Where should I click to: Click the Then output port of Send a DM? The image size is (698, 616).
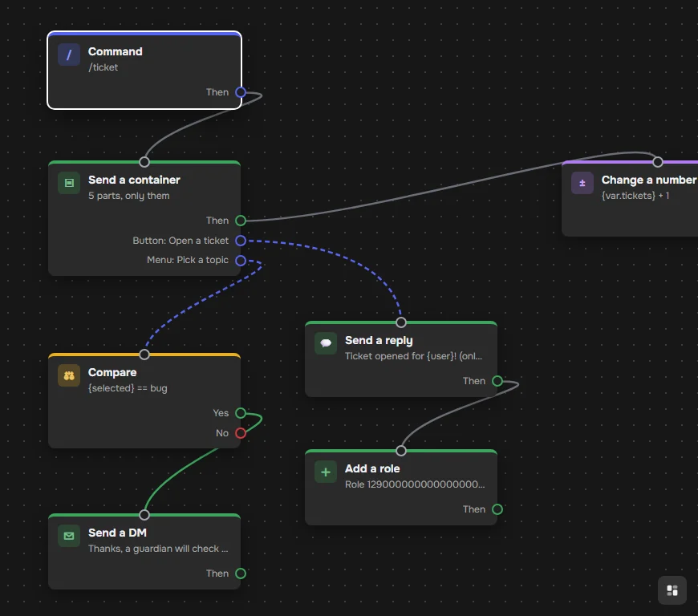241,573
